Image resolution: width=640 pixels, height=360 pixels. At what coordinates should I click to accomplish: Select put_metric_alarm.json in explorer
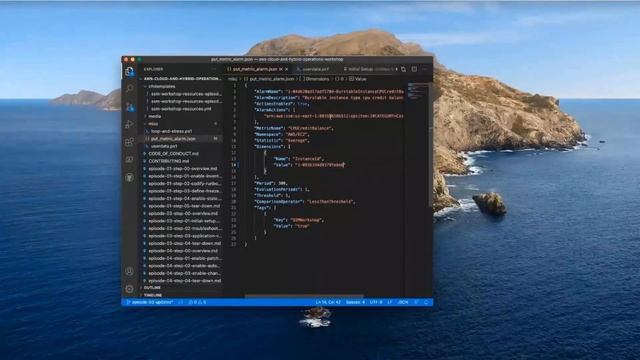pyautogui.click(x=173, y=139)
